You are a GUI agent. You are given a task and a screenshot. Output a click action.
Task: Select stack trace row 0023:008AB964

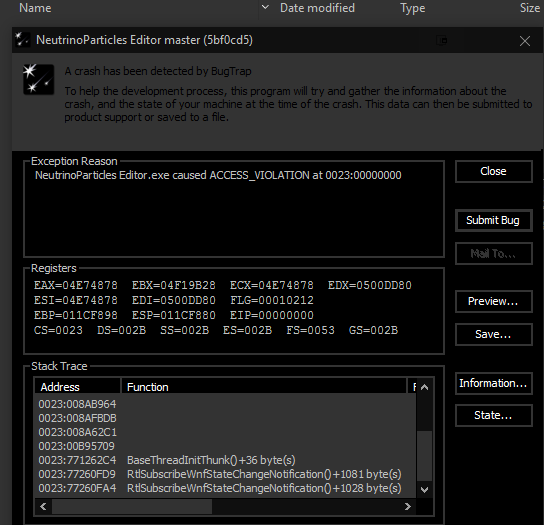coord(226,404)
